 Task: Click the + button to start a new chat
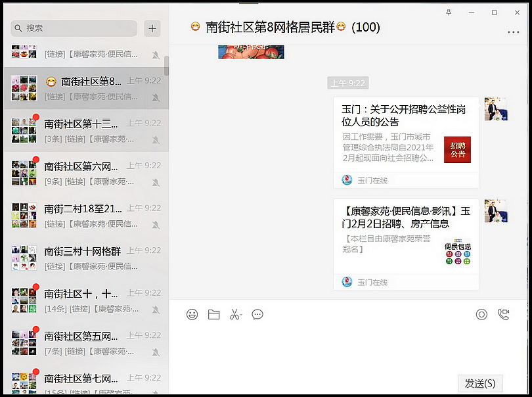(x=152, y=29)
